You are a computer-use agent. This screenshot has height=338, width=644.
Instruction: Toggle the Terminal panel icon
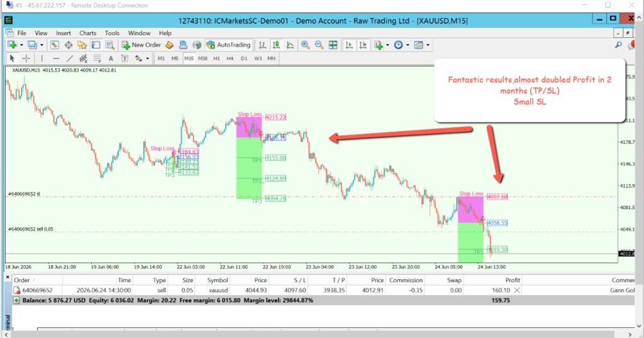[x=96, y=45]
